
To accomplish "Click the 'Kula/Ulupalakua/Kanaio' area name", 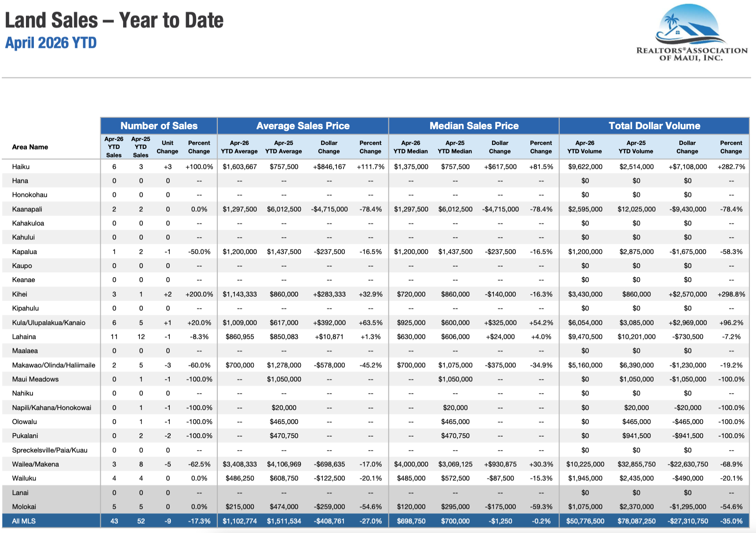I will (48, 323).
